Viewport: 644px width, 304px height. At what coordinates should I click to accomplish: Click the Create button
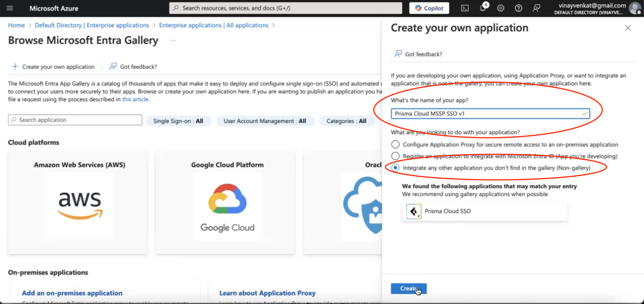point(408,289)
